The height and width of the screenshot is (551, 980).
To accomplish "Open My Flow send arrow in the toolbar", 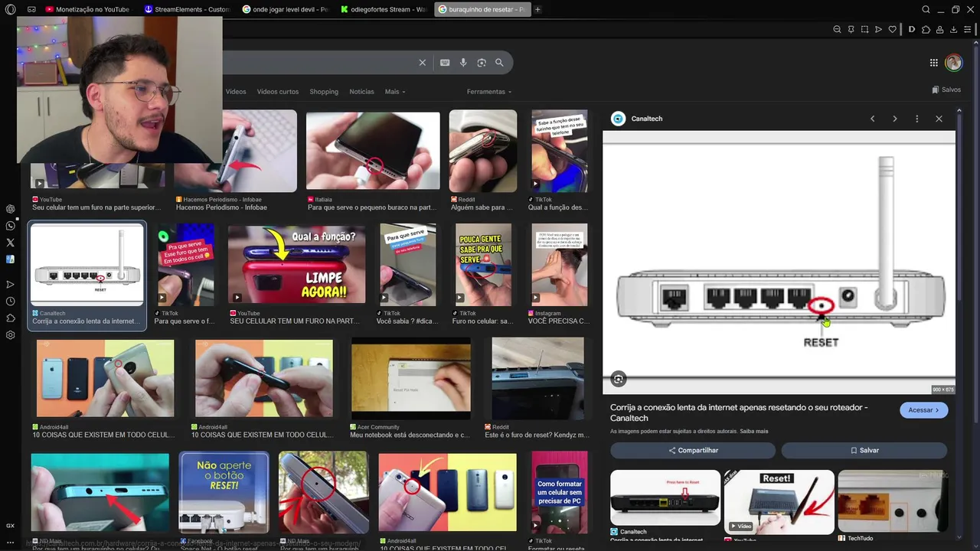I will 878,30.
